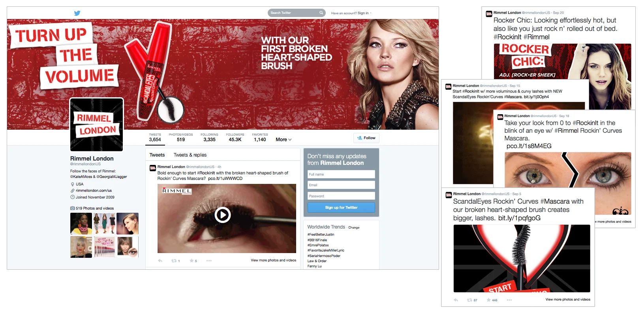This screenshot has height=312, width=644.
Task: Click the link icon beside rimmellondon.com/us
Action: click(x=72, y=191)
